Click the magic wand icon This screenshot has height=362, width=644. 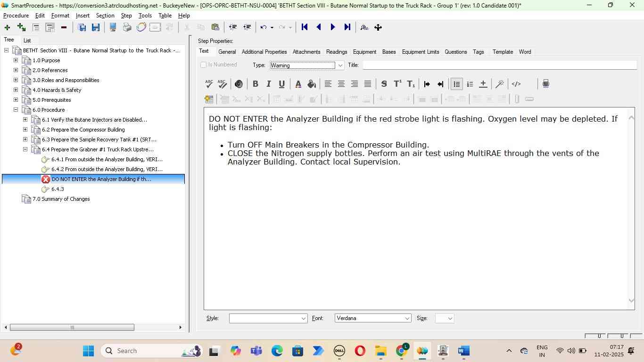tap(500, 84)
